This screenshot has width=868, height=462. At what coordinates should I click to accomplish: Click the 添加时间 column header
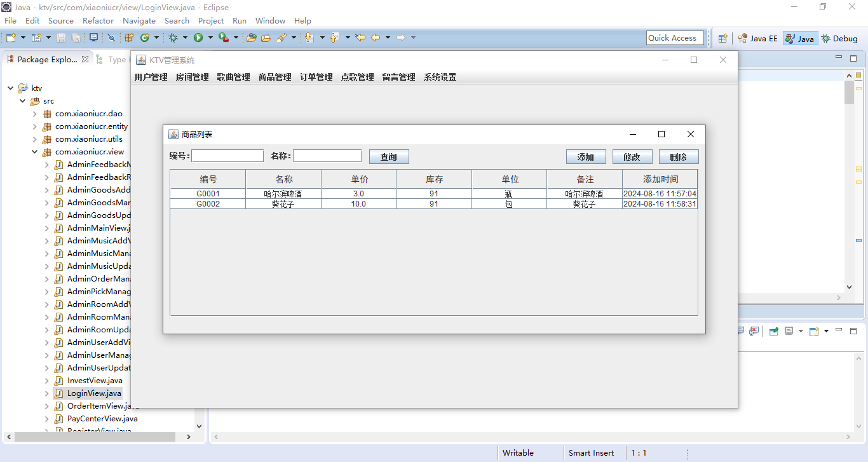tap(660, 179)
